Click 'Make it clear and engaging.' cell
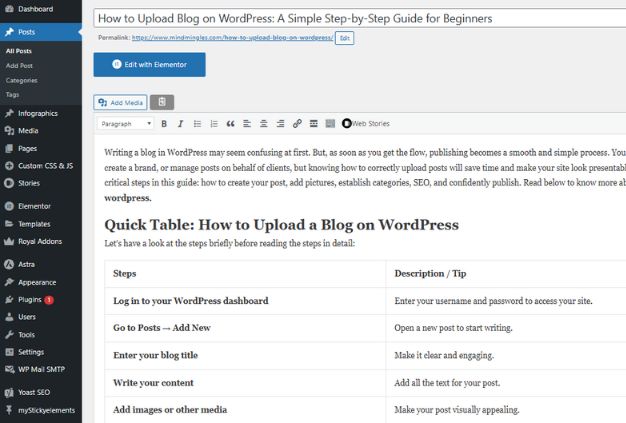 (x=506, y=355)
